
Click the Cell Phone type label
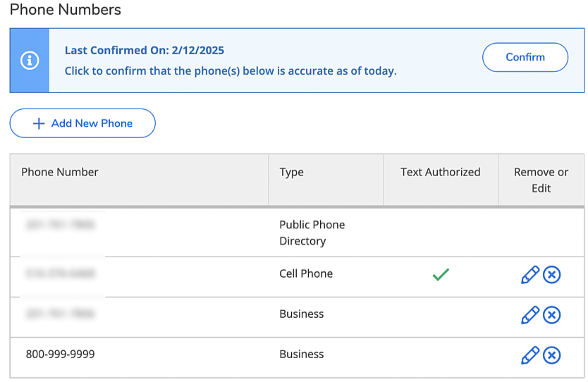pos(306,273)
